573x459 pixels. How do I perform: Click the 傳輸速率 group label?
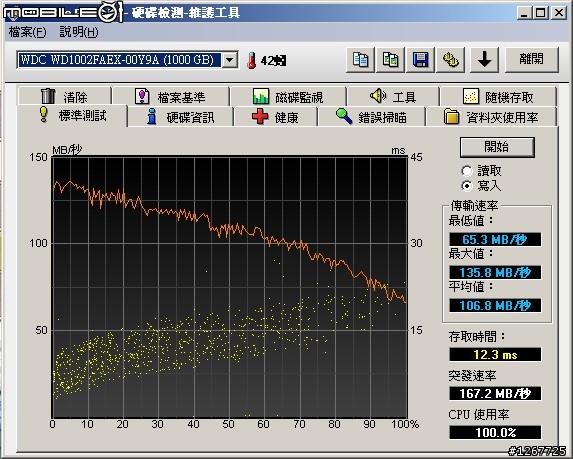tap(474, 206)
